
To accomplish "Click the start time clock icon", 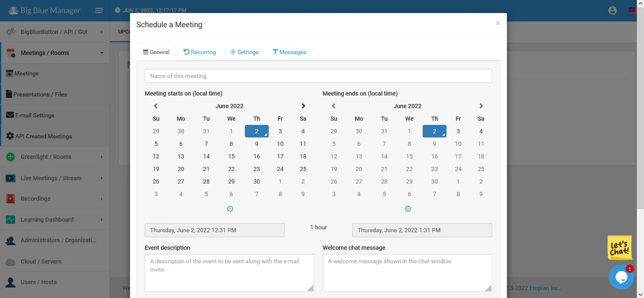I will (230, 209).
